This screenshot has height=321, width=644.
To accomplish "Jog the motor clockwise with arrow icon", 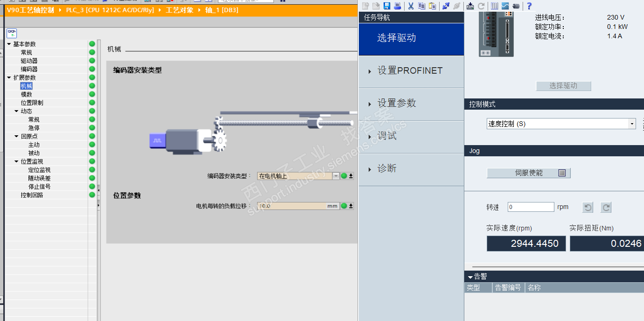I will tap(606, 208).
